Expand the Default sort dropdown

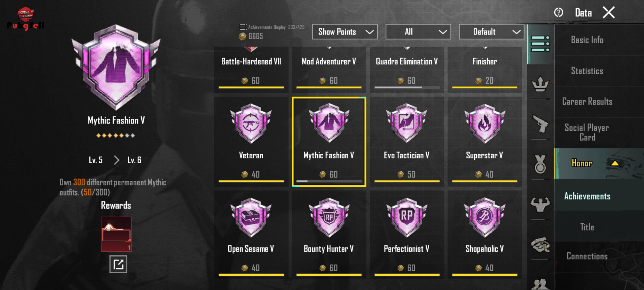(491, 32)
